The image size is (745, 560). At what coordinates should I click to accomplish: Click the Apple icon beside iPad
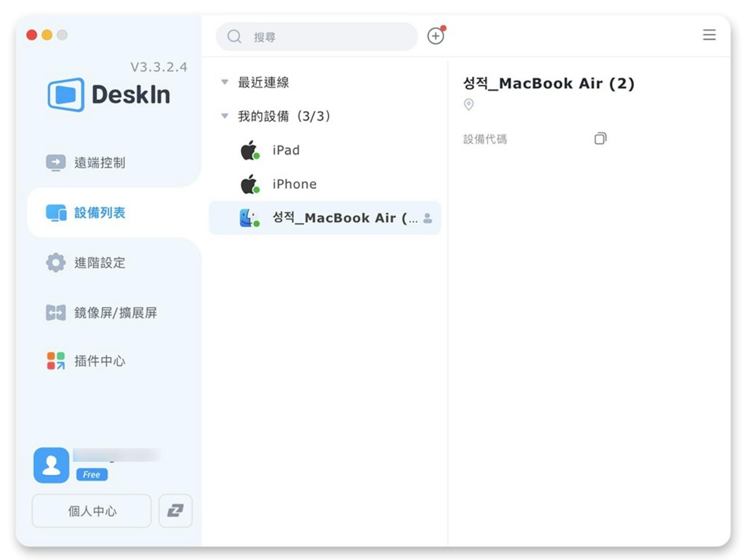250,150
